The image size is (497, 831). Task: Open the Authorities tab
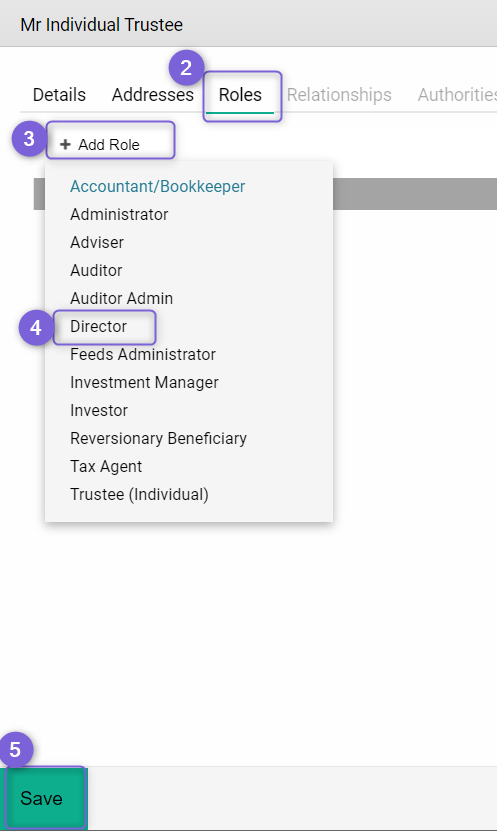pos(457,95)
